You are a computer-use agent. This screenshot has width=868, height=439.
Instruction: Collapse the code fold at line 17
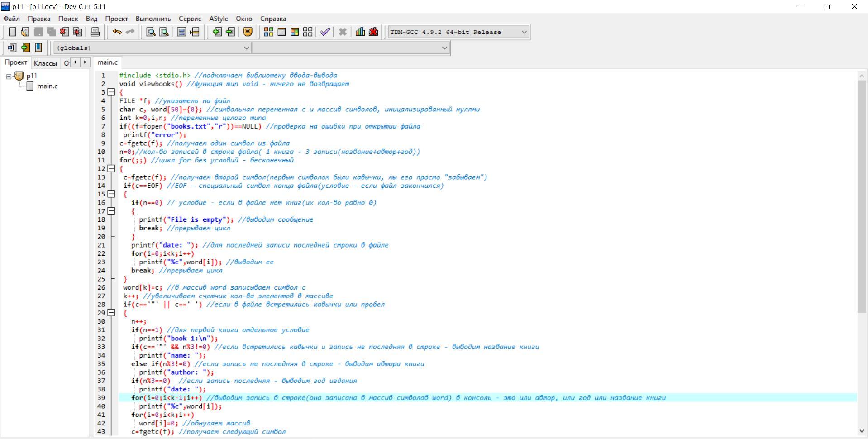[111, 211]
